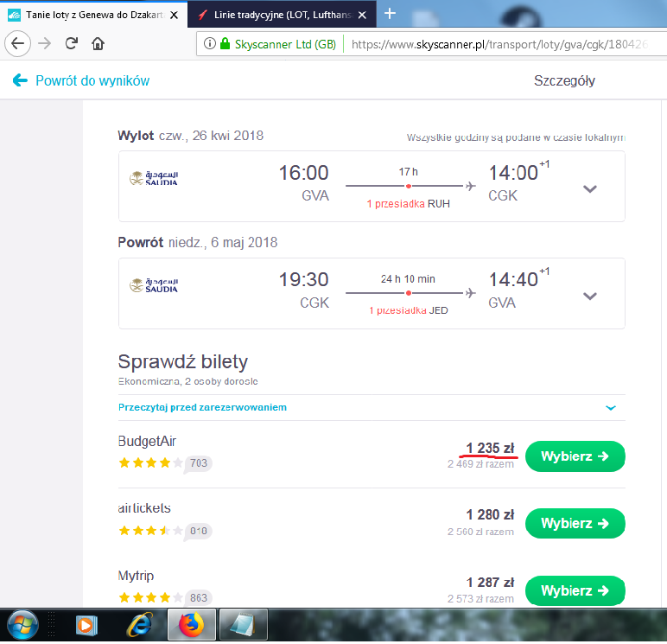This screenshot has height=644, width=667.
Task: Choose airtickets offer with 'Wybierz'
Action: click(575, 523)
